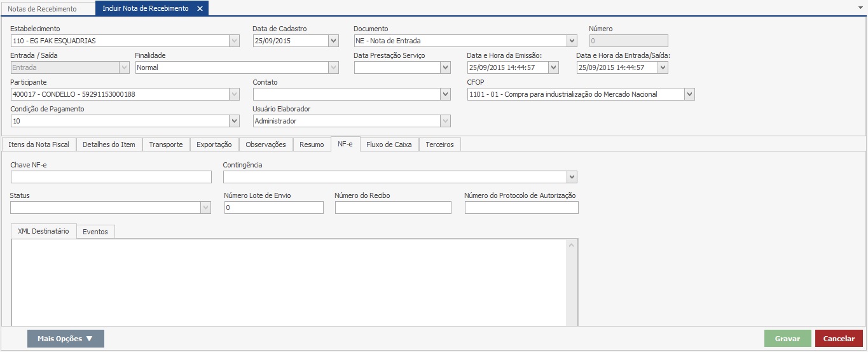
Task: Focus the Número do Recibo field
Action: click(393, 208)
